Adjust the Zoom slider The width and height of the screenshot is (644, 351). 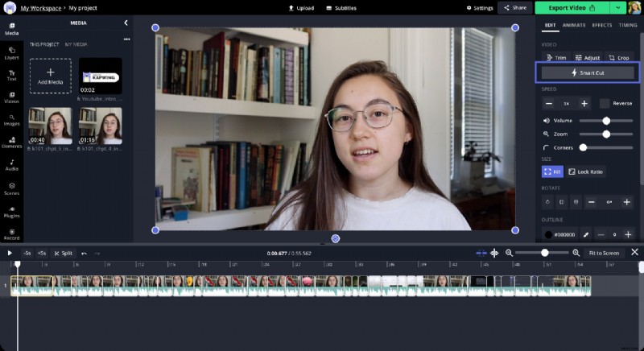[x=606, y=134]
